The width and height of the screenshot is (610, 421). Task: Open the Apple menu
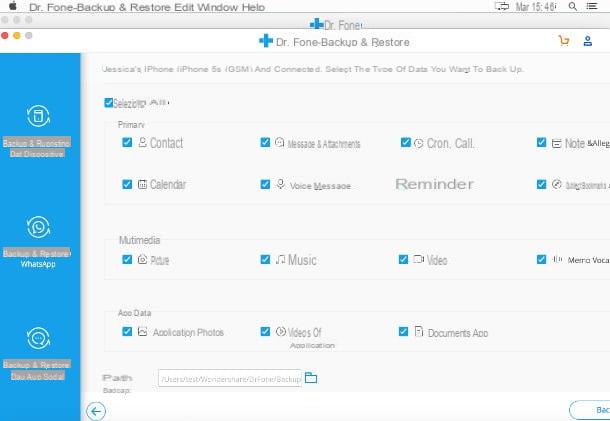pos(12,6)
